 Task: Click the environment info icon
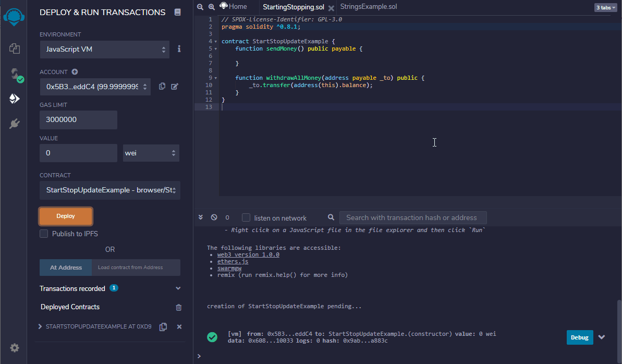(179, 49)
